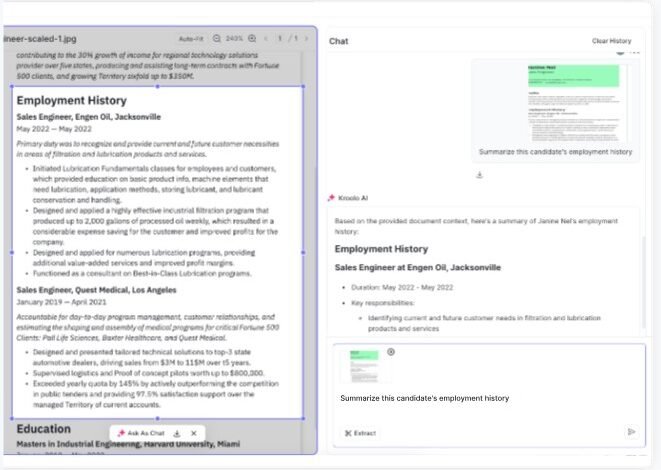The width and height of the screenshot is (661, 470).
Task: Click Clear History in chat panel
Action: [612, 41]
